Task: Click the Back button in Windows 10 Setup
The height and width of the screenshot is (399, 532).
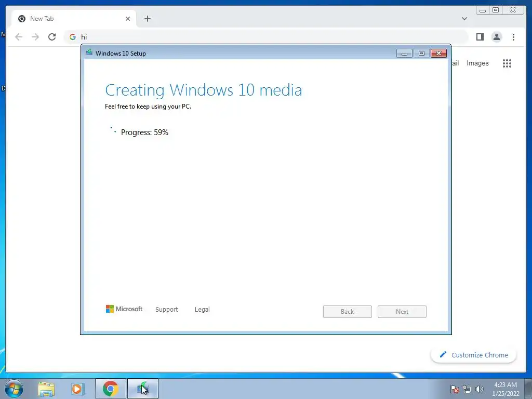Action: [348, 312]
